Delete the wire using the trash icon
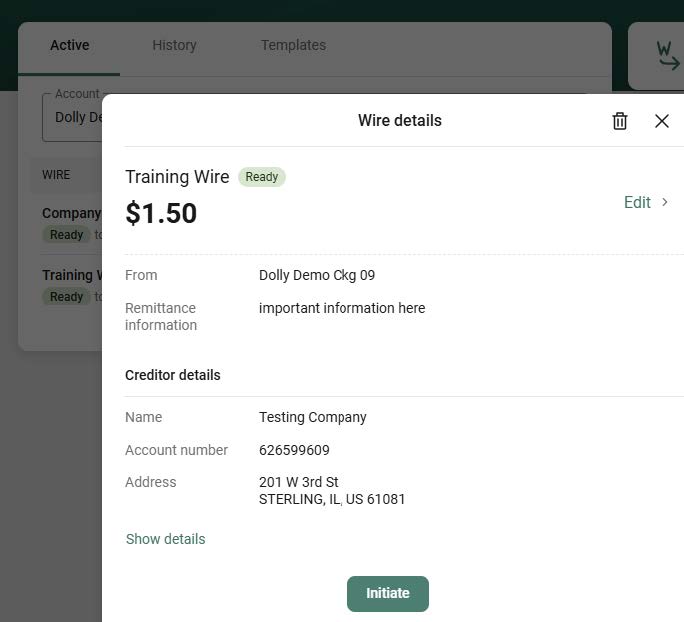 [620, 121]
